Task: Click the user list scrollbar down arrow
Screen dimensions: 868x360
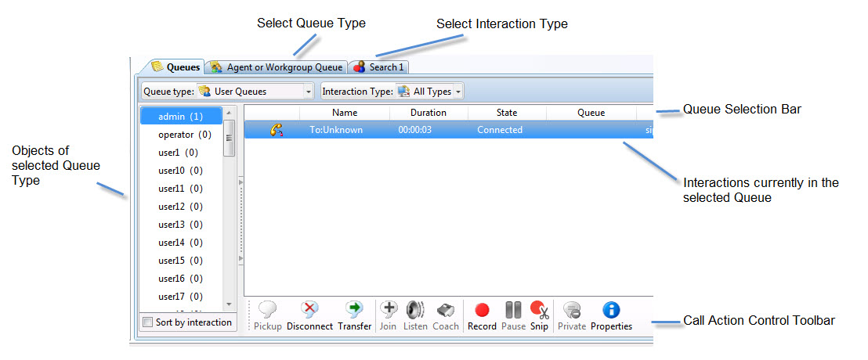Action: pos(230,304)
